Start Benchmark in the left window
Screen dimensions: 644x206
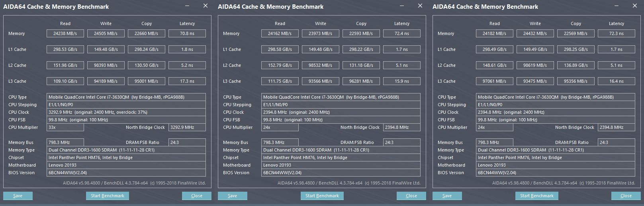coord(108,196)
